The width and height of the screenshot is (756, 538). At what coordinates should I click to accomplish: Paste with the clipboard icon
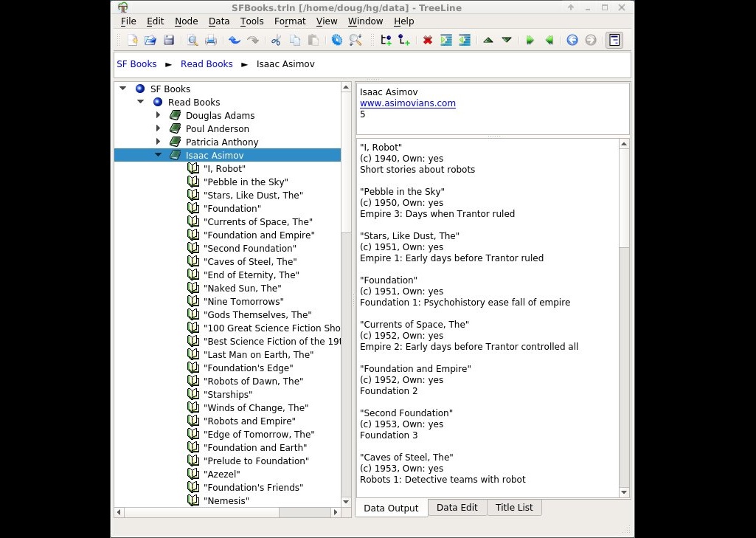[313, 40]
